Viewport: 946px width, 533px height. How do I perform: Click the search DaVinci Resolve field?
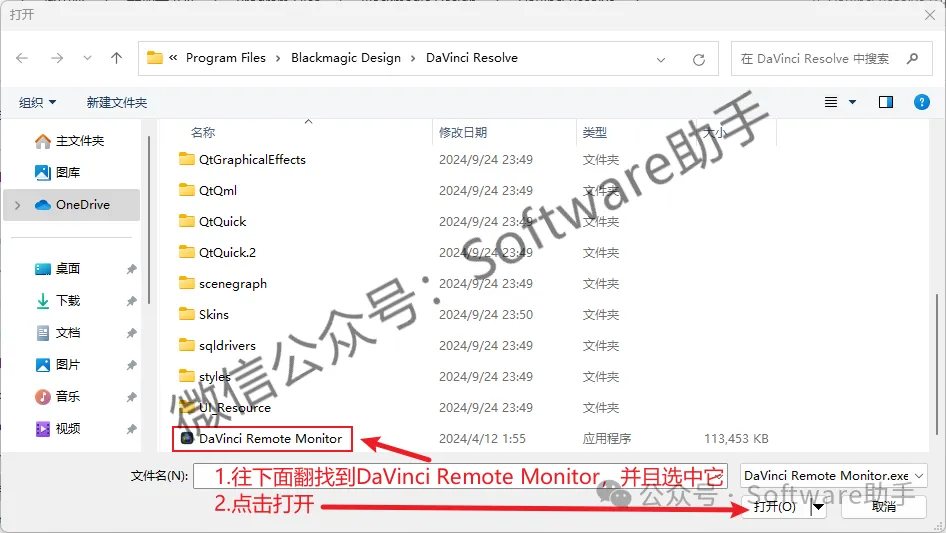coord(831,59)
